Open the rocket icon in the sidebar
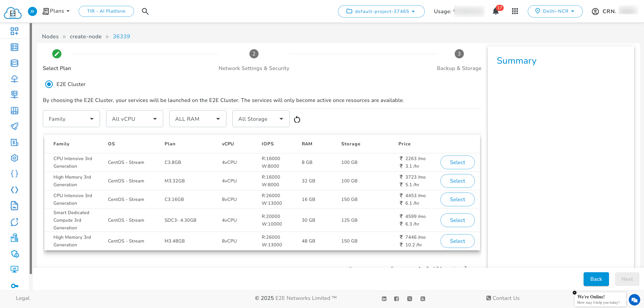 pyautogui.click(x=14, y=126)
